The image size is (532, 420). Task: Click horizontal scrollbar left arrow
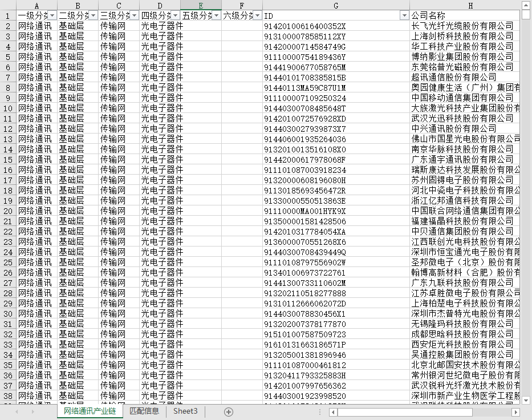tap(333, 412)
